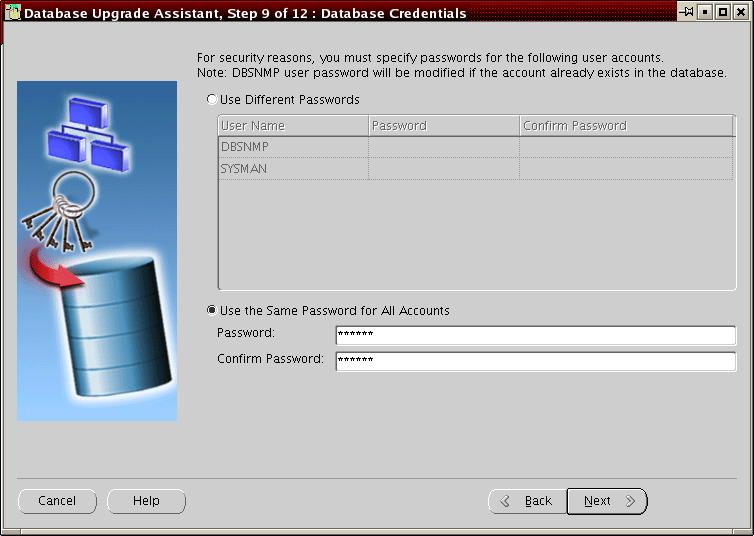Click the Confirm Password column header
Viewport: 754px width, 536px height.
(626, 126)
